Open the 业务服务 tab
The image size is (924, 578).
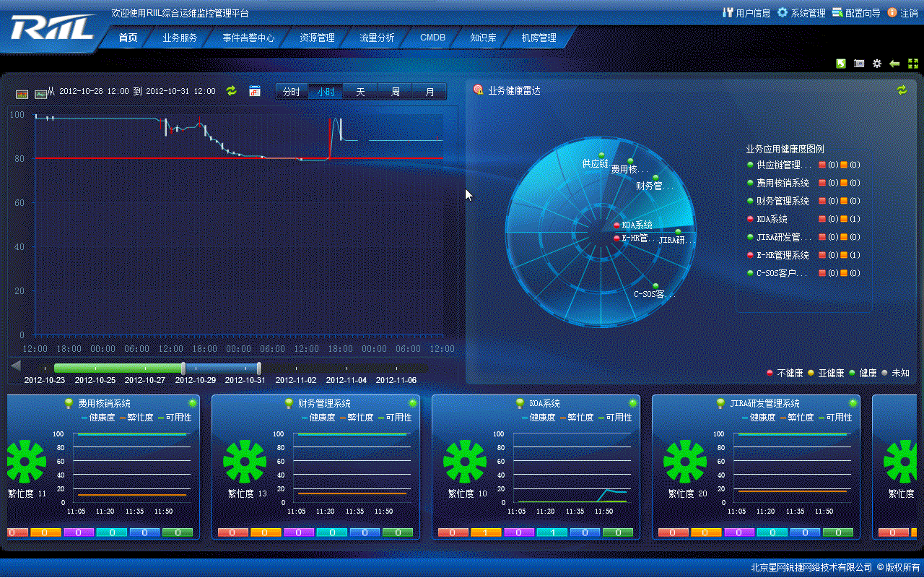(x=180, y=38)
